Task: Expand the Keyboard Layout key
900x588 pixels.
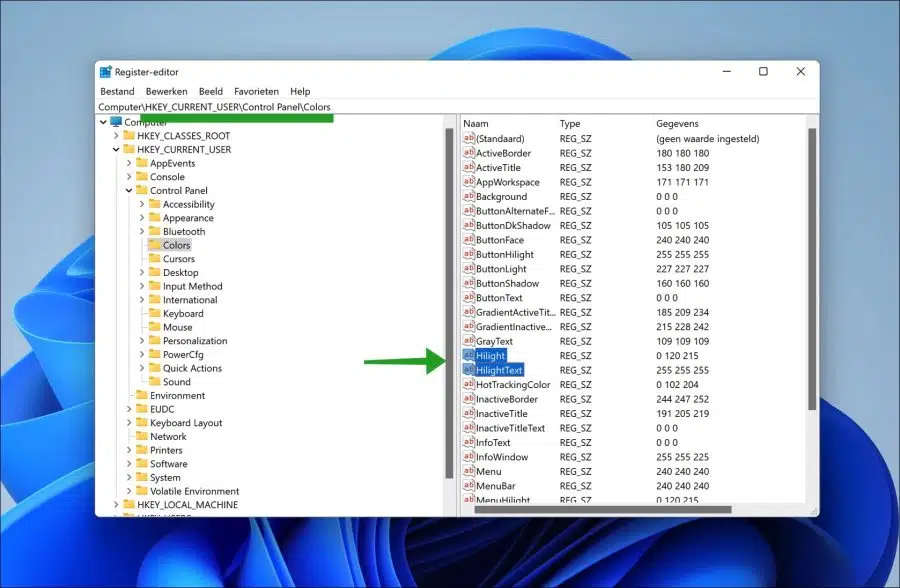Action: [129, 423]
